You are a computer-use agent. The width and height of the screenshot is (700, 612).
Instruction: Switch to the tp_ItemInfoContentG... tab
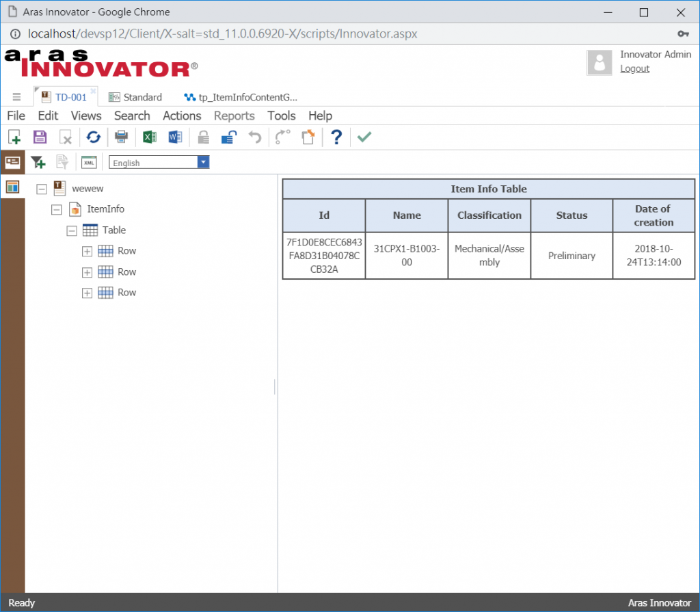click(x=241, y=97)
